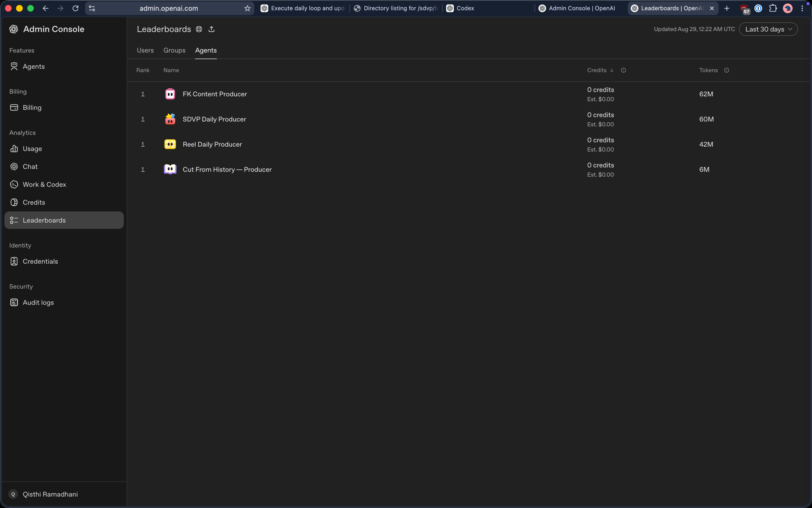
Task: Click the 62M tokens value
Action: tap(706, 94)
